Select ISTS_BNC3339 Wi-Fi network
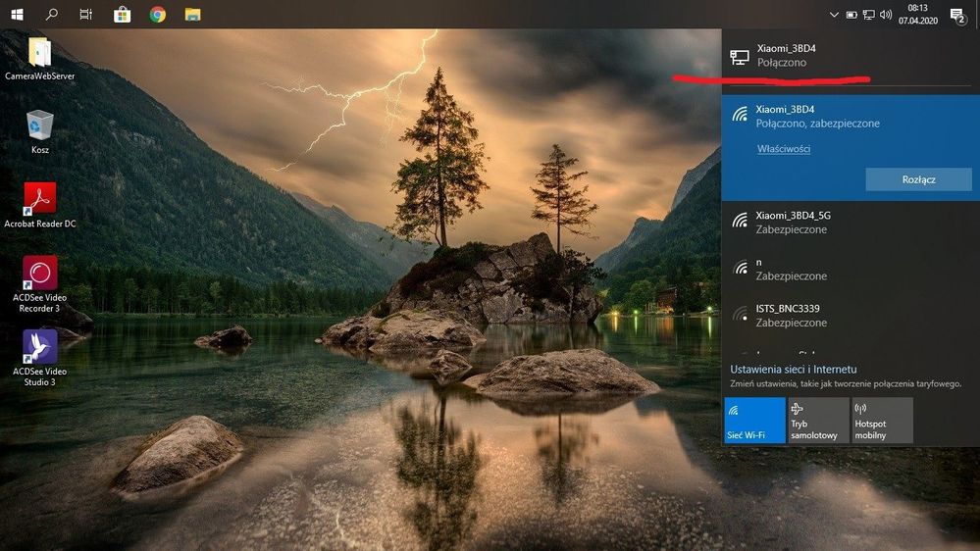 [851, 316]
